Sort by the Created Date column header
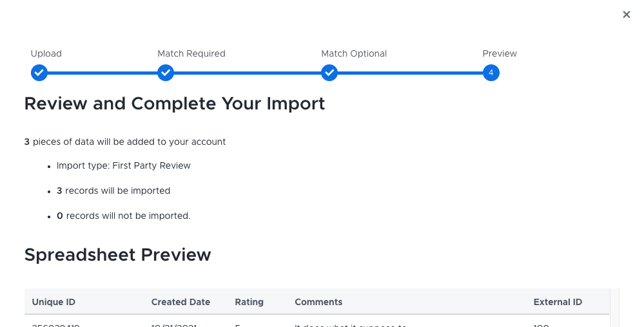The image size is (644, 327). pos(181,302)
